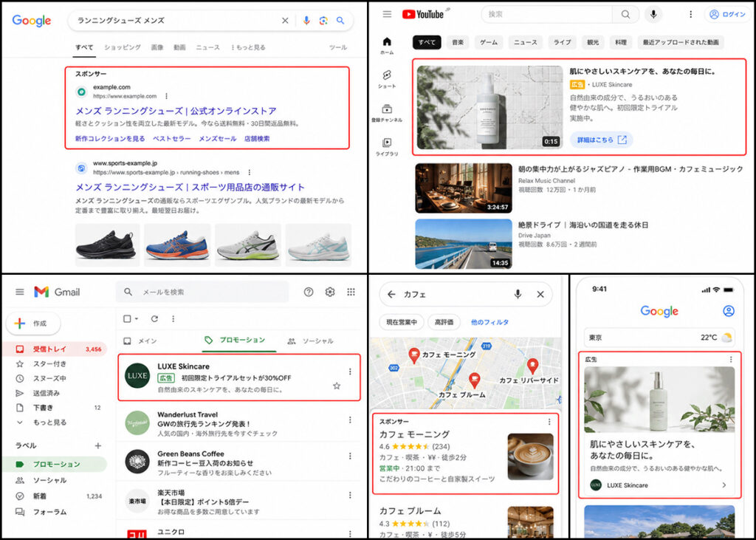Open more options for LUXE Skincare email
Image resolution: width=756 pixels, height=540 pixels.
pyautogui.click(x=350, y=372)
